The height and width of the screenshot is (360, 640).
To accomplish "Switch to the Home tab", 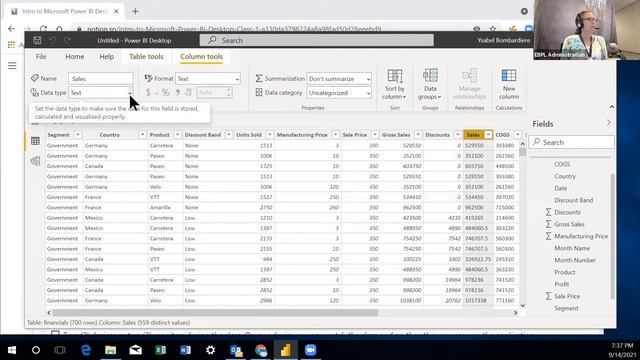I will 75,56.
